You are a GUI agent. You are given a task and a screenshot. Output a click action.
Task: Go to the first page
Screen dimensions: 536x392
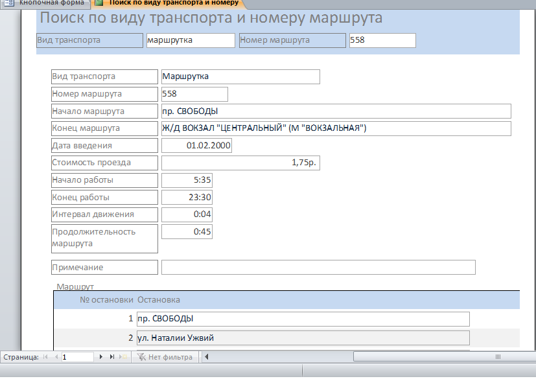coord(45,357)
